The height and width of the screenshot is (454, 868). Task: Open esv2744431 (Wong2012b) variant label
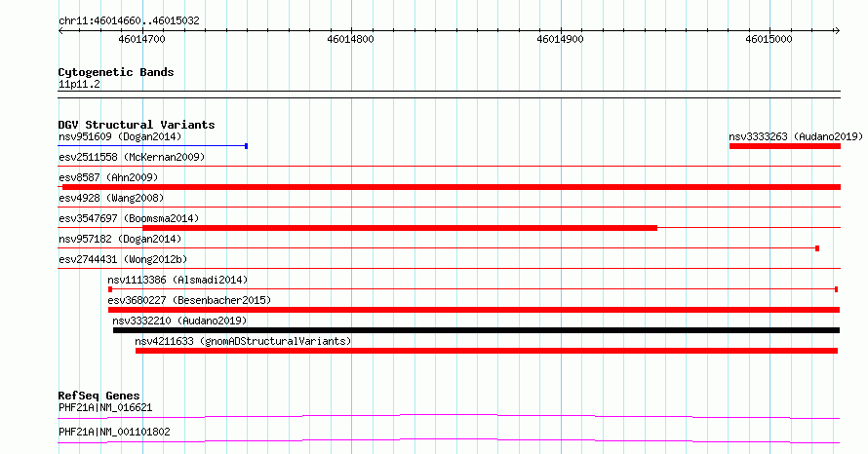coord(123,259)
